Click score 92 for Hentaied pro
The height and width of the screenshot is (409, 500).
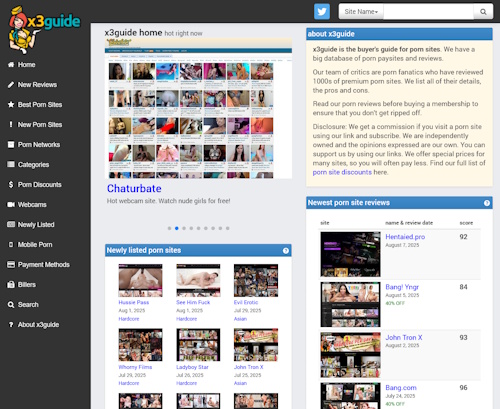[x=463, y=237]
